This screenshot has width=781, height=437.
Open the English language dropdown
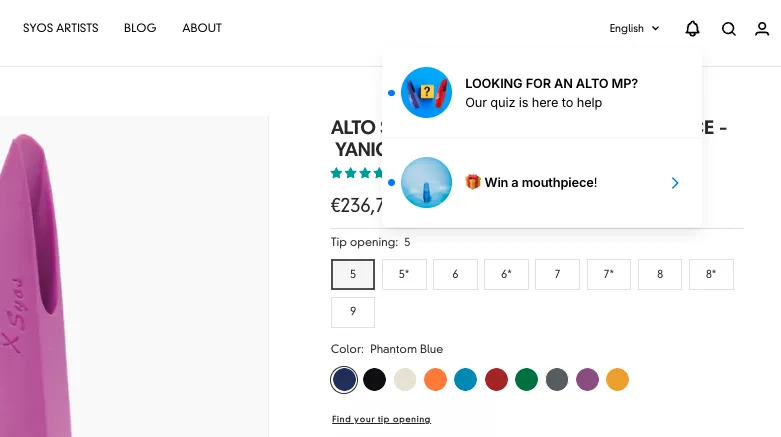pos(634,28)
